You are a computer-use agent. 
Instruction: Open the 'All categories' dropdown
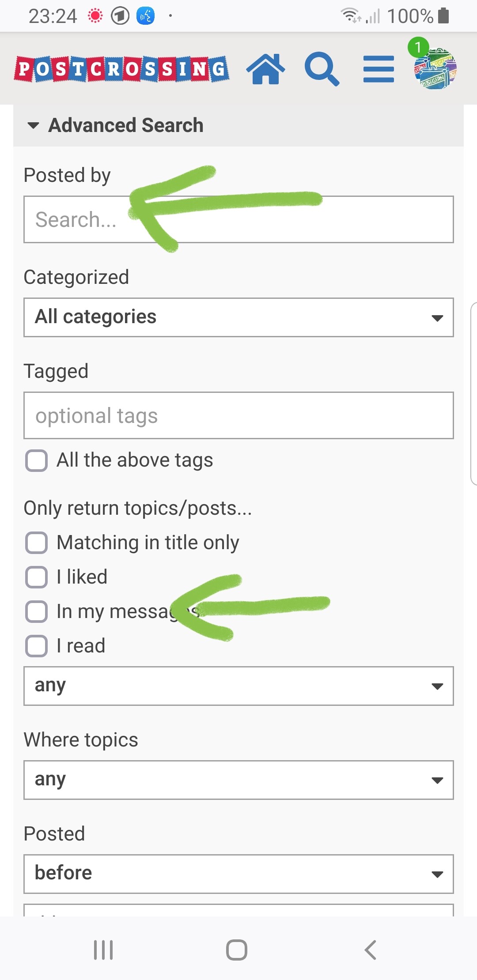238,317
